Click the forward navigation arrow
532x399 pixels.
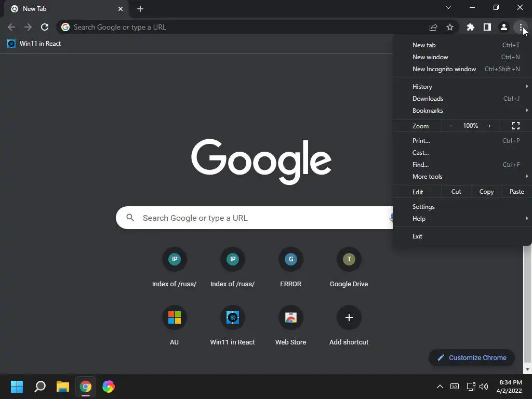coord(28,27)
